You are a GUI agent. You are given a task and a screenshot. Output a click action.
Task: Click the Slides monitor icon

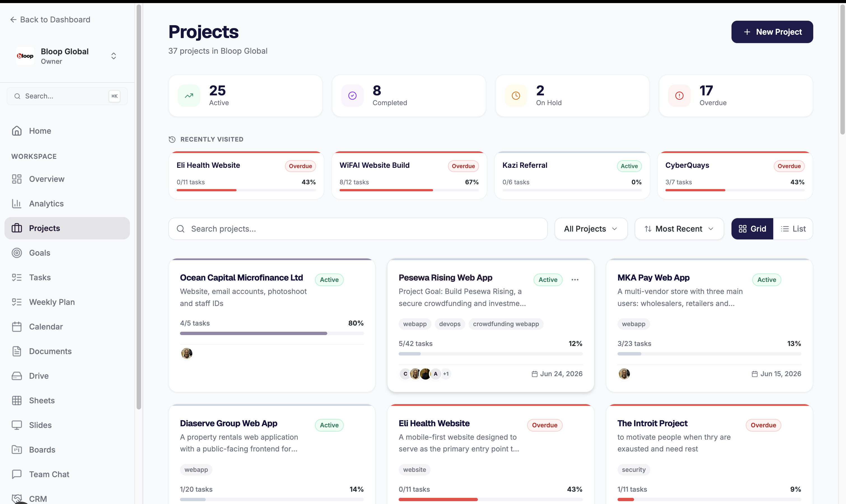[17, 425]
